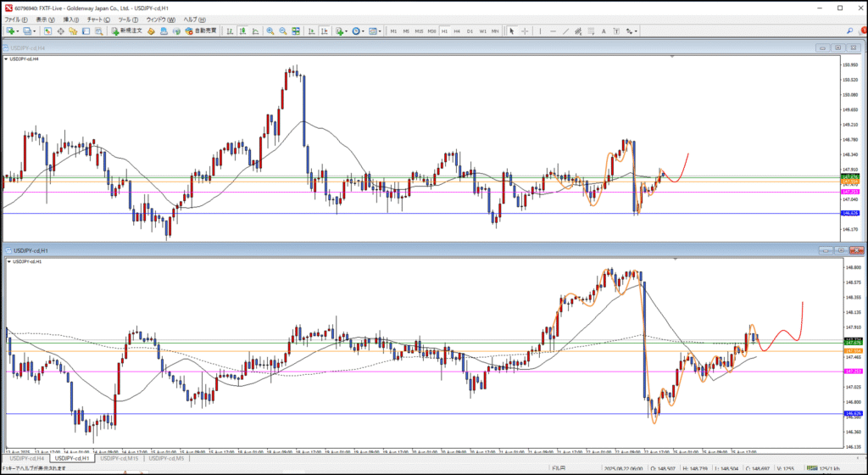Viewport: 868px width, 475px height.
Task: Select the Text 'A' tool
Action: (604, 31)
